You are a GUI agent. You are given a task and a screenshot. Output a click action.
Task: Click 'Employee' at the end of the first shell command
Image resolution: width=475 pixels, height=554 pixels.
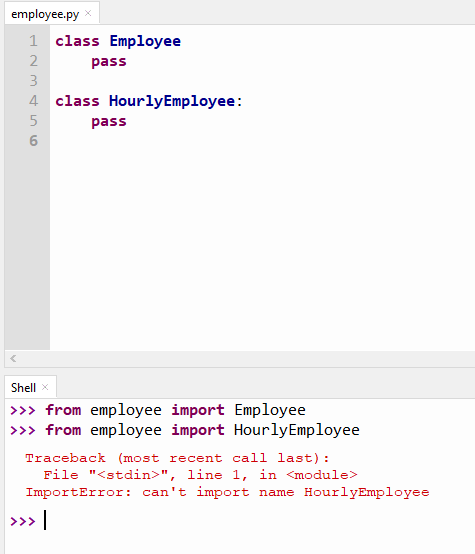point(270,411)
